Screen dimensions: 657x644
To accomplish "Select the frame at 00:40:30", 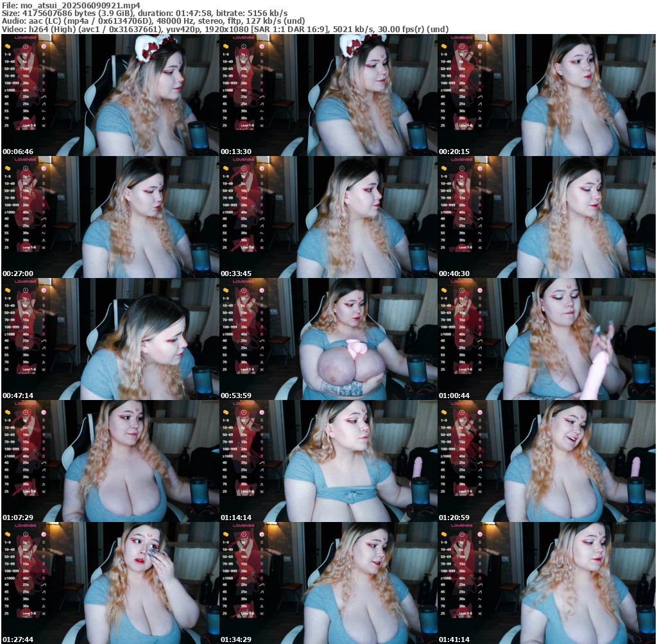I will pos(547,217).
